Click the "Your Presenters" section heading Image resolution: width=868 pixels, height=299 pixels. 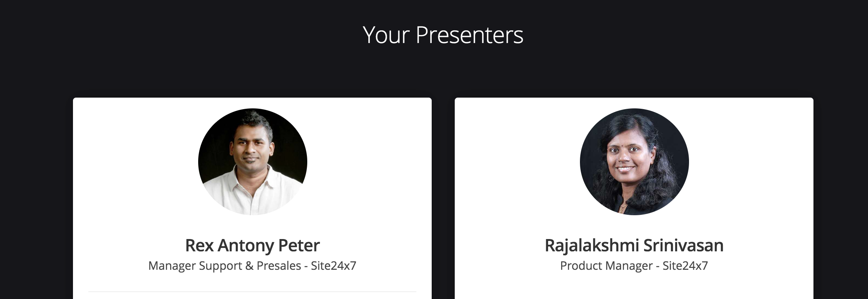[x=442, y=35]
